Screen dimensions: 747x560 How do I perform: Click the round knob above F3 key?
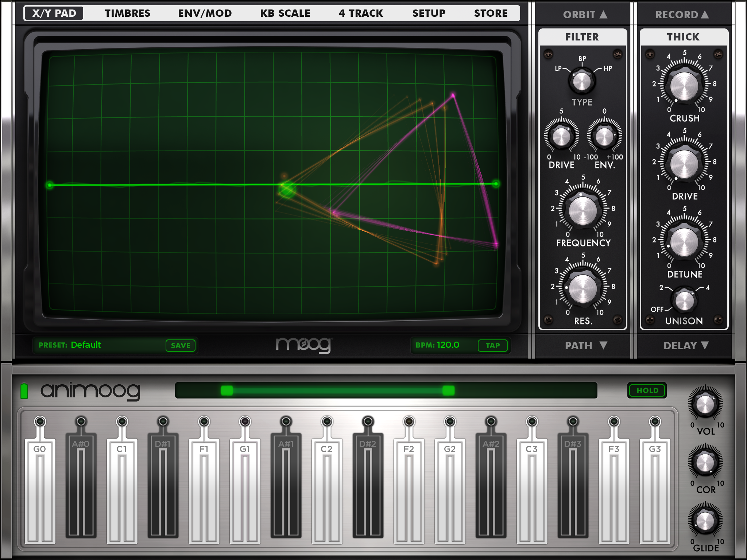614,421
